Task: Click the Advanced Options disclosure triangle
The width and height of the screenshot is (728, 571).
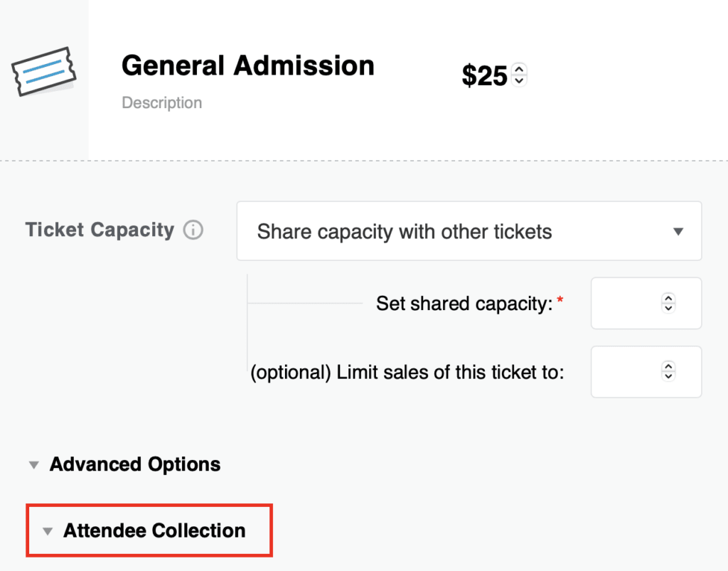Action: [x=34, y=465]
